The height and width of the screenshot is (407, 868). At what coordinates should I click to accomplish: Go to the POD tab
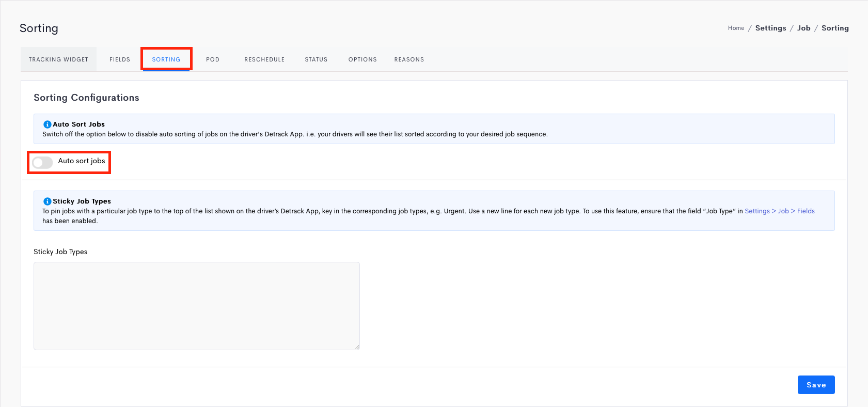pyautogui.click(x=213, y=59)
